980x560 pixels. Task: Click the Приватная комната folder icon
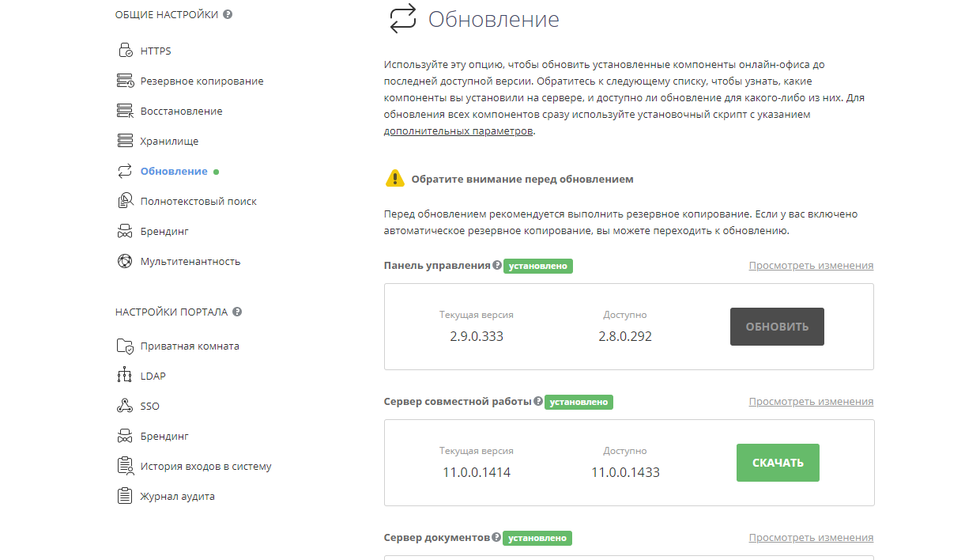pyautogui.click(x=125, y=346)
